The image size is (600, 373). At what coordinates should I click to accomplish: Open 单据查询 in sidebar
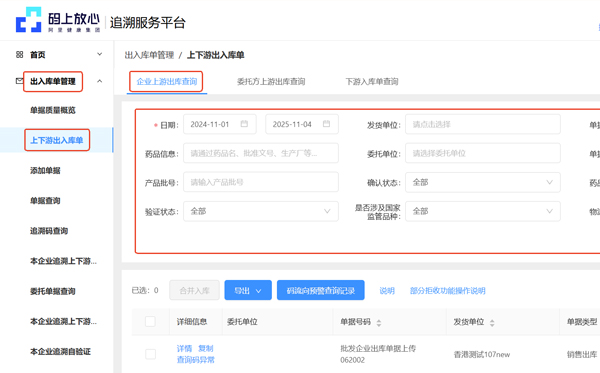tap(45, 201)
